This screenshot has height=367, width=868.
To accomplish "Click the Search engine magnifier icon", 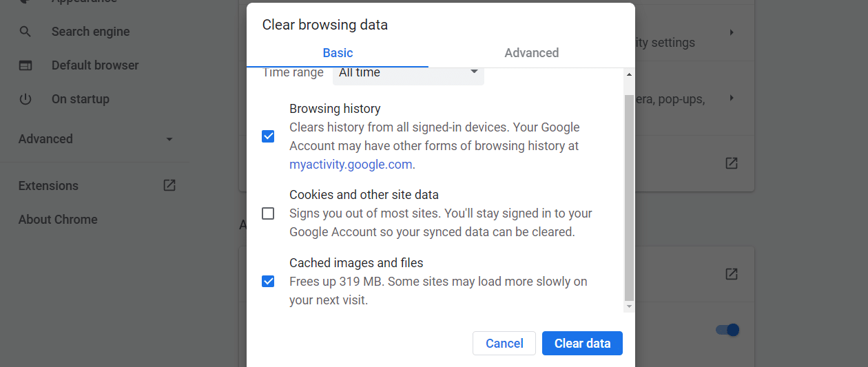I will 25,32.
